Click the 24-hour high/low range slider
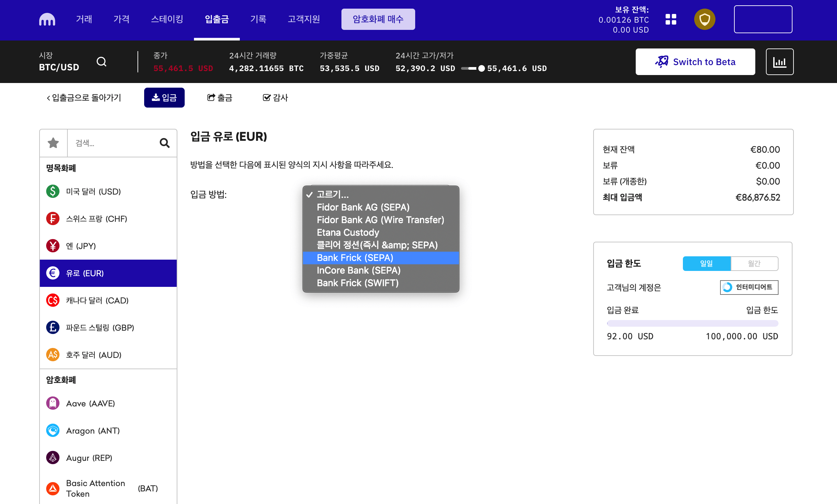Viewport: 837px width, 504px height. [x=472, y=69]
